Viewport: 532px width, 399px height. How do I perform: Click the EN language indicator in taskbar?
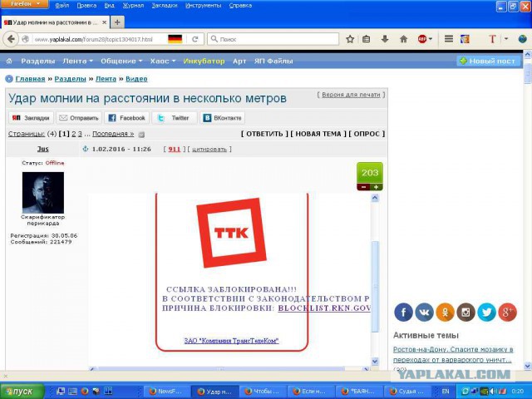446,392
